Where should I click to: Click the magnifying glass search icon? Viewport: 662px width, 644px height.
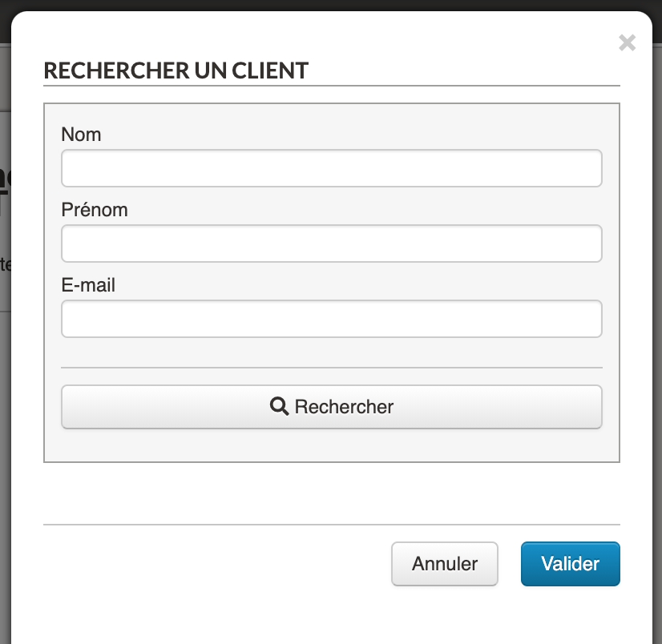coord(279,406)
